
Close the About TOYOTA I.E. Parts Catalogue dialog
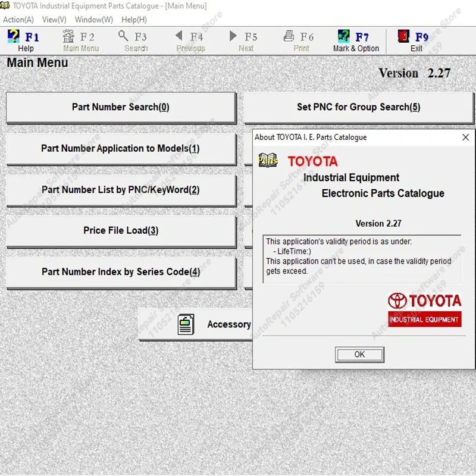[465, 137]
